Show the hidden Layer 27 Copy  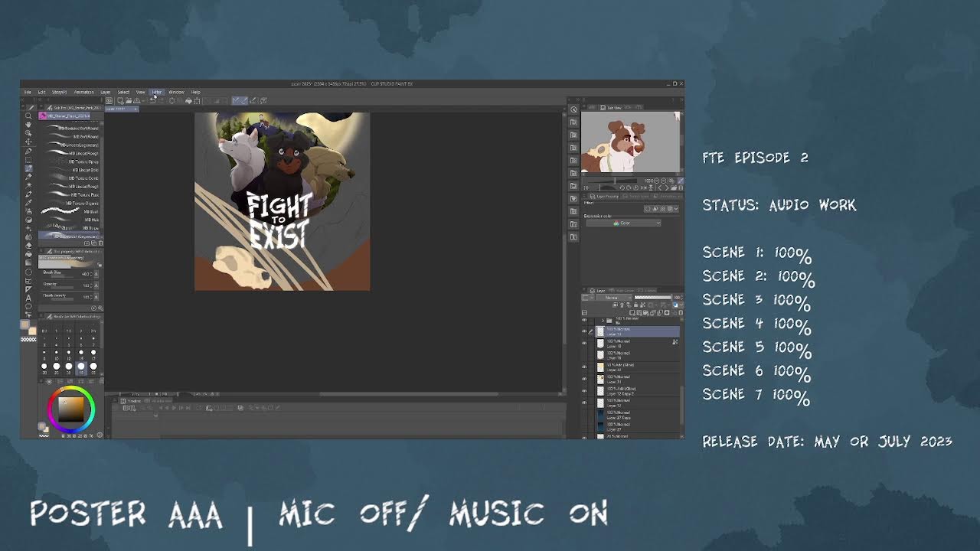(x=584, y=415)
